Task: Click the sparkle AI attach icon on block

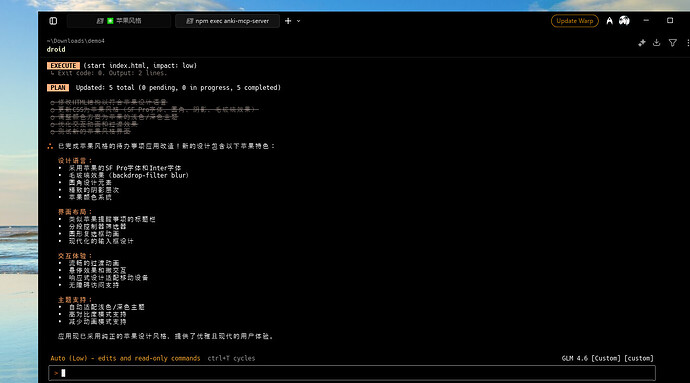Action: tap(642, 43)
